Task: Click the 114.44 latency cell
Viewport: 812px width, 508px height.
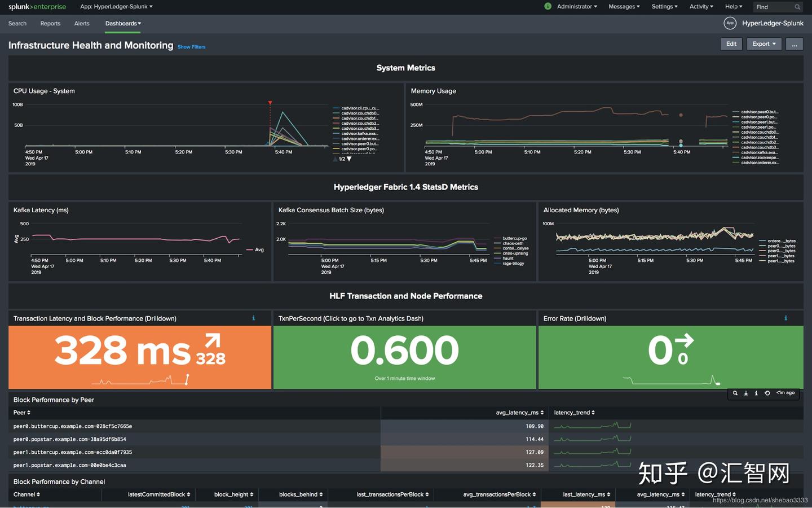Action: 465,439
